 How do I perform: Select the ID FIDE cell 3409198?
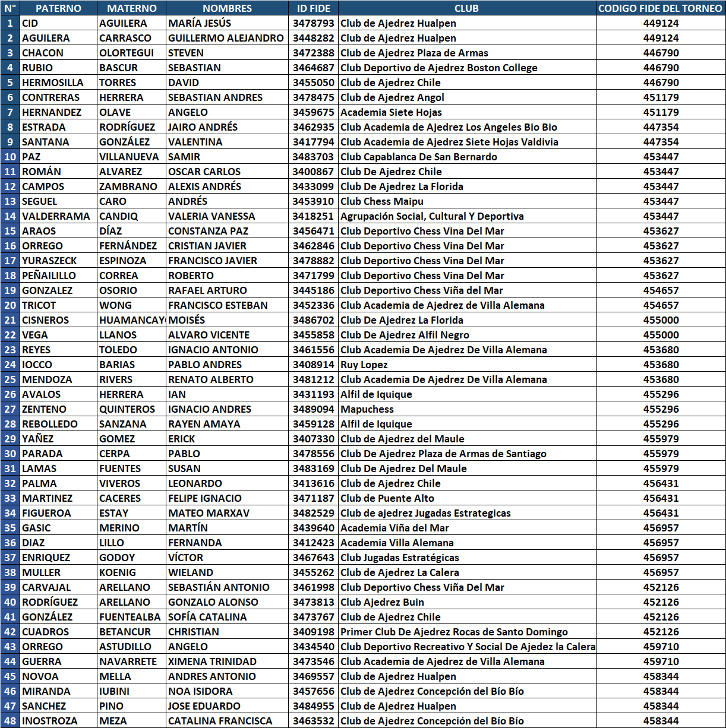click(313, 632)
